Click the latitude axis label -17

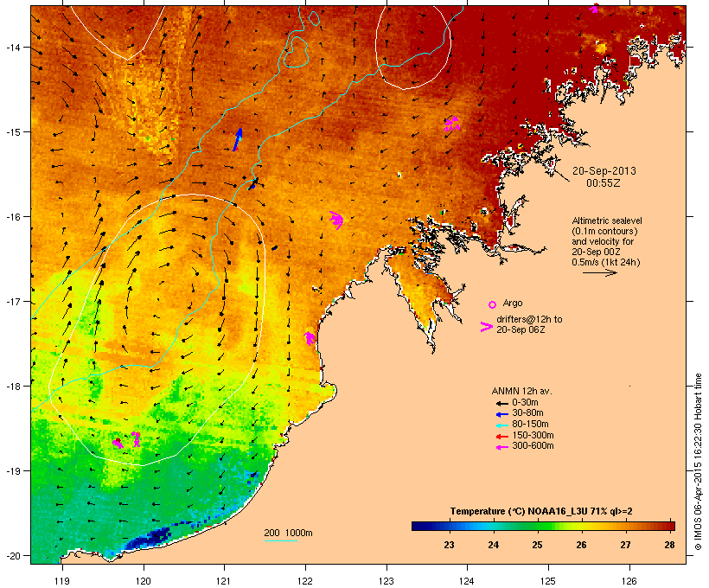pos(12,301)
